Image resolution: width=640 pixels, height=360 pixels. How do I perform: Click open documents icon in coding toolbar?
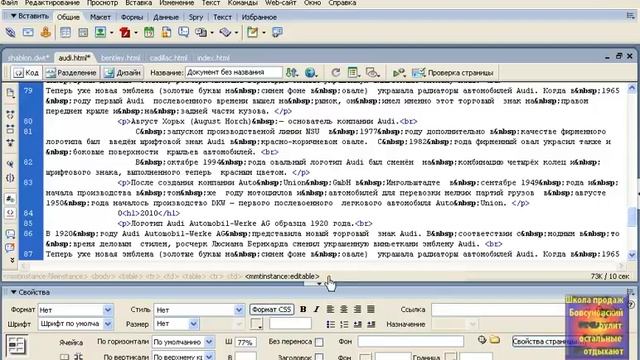point(10,93)
